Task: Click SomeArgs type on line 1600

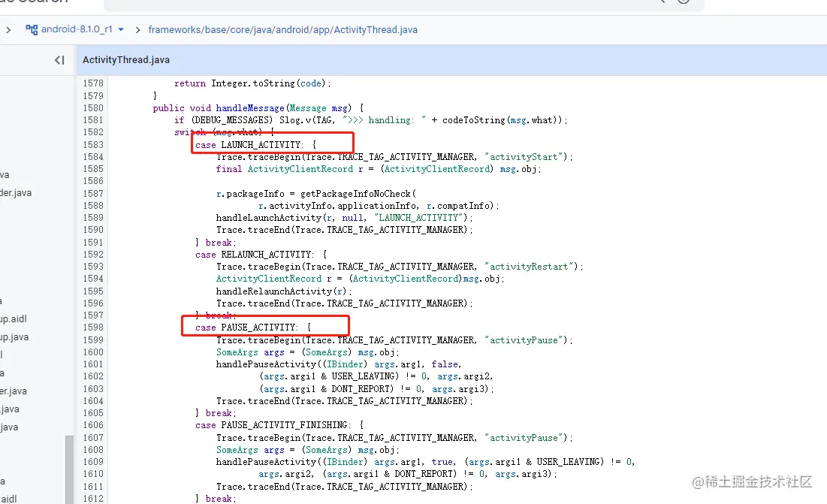Action: (x=237, y=352)
